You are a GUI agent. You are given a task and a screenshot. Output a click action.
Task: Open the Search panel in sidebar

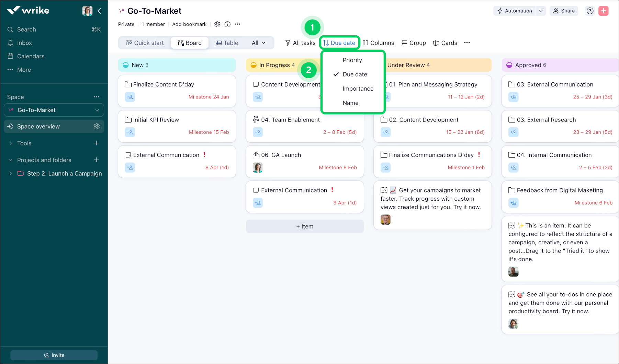coord(26,29)
